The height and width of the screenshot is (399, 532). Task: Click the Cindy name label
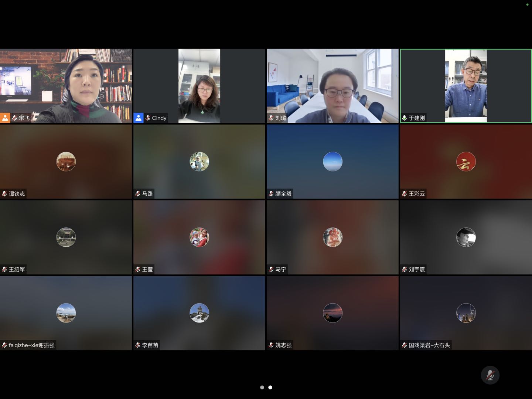(159, 118)
